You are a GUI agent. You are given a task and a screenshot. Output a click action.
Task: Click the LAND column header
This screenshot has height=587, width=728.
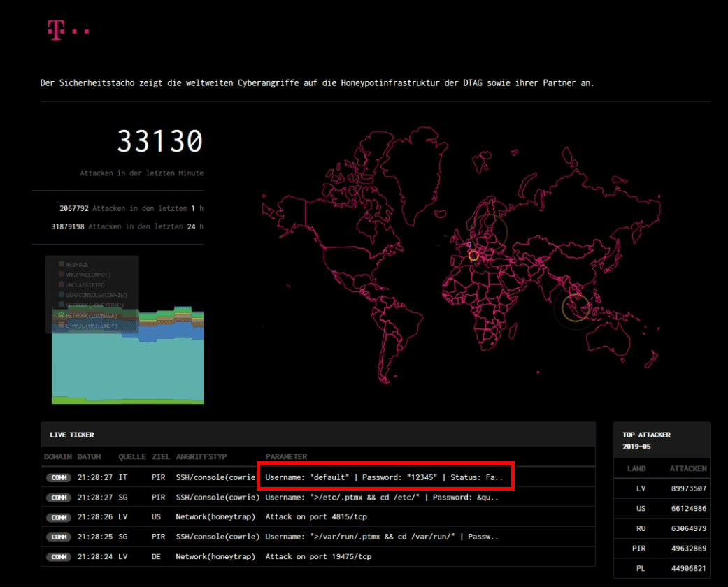pyautogui.click(x=636, y=469)
